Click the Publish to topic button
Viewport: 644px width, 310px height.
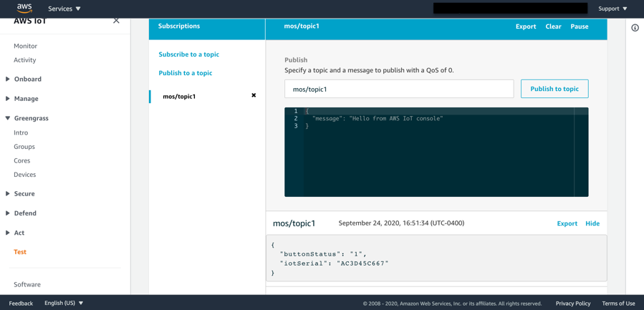point(554,89)
